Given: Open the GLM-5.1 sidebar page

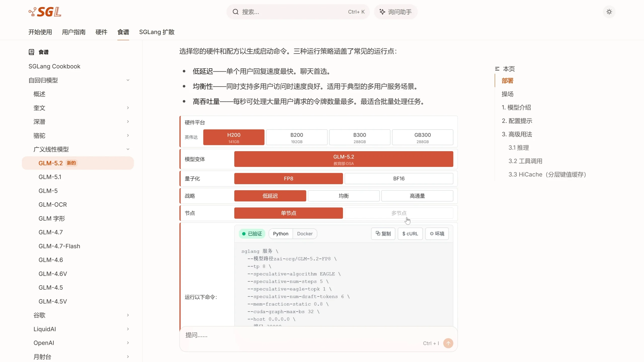Looking at the screenshot, I should [50, 177].
